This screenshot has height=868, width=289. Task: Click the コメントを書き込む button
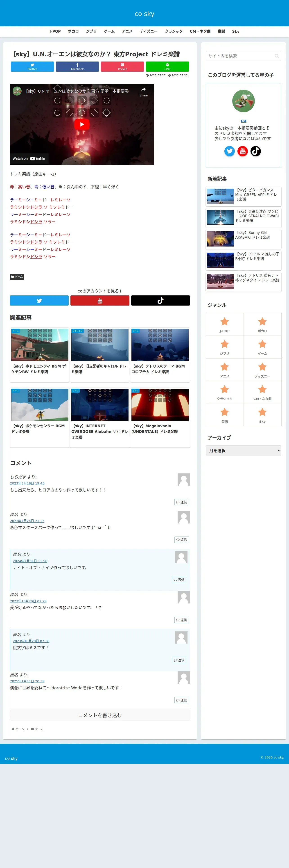coord(100,715)
